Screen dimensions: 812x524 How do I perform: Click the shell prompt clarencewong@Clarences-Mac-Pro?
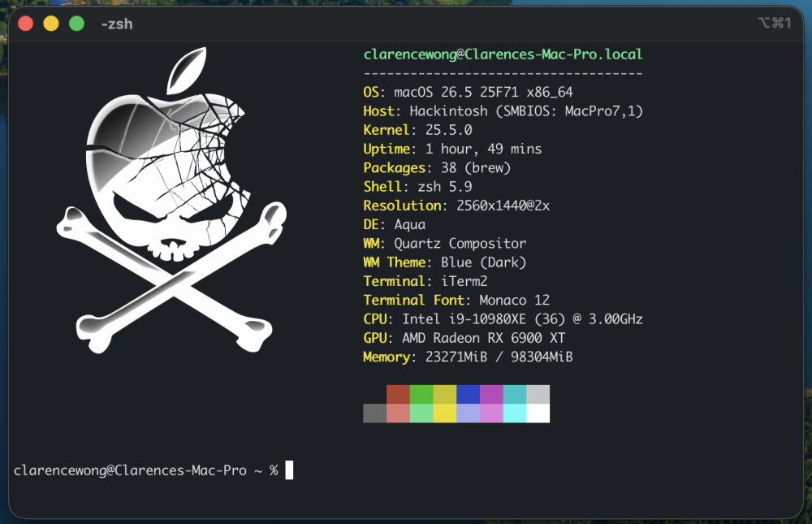[x=130, y=470]
